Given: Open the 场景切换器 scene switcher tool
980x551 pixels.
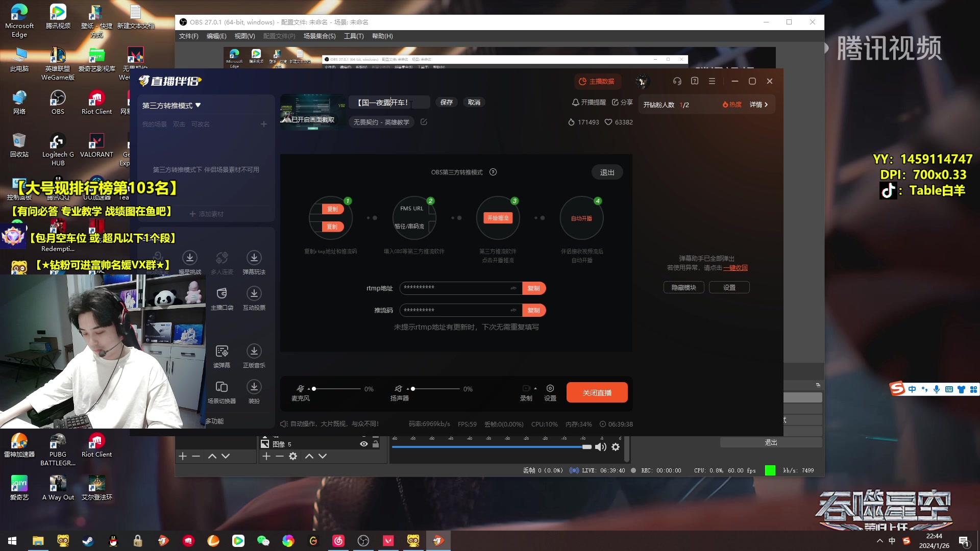Looking at the screenshot, I should coord(222,387).
